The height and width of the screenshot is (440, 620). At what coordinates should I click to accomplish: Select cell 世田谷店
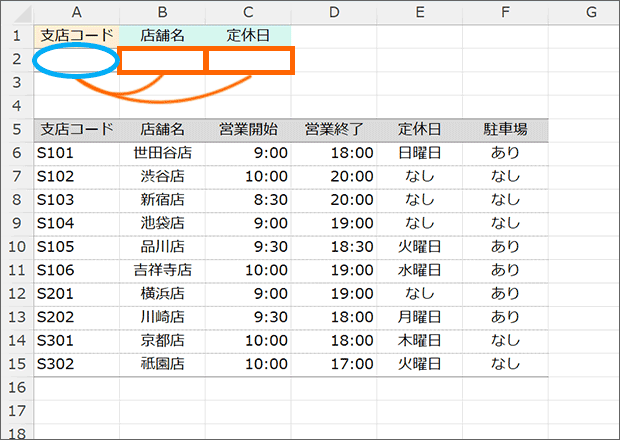click(x=163, y=153)
